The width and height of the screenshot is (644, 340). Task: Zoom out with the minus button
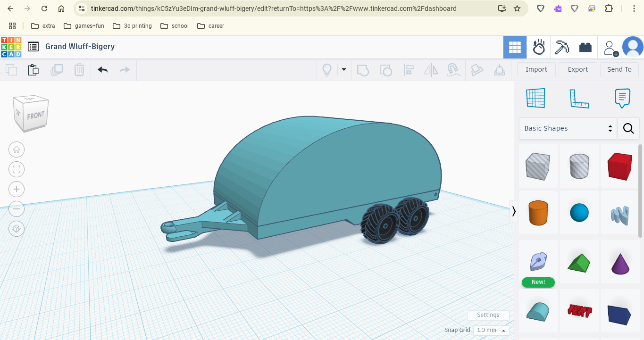pos(17,209)
